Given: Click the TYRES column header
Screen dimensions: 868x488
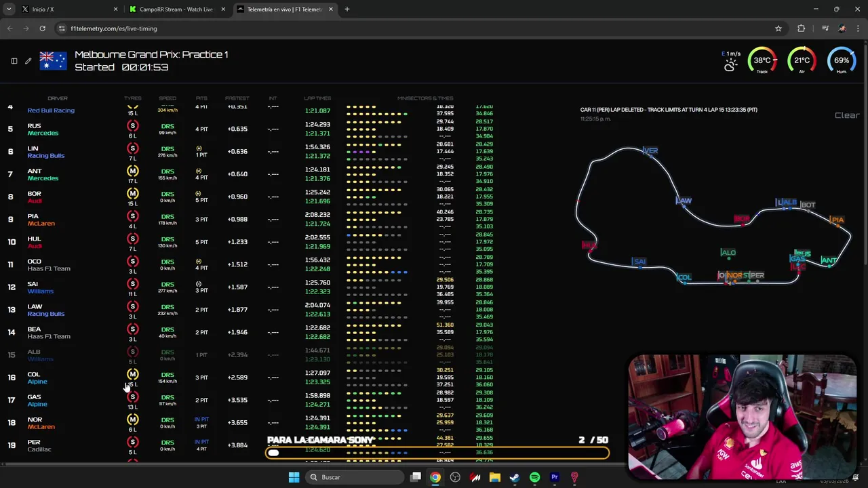Looking at the screenshot, I should [133, 98].
